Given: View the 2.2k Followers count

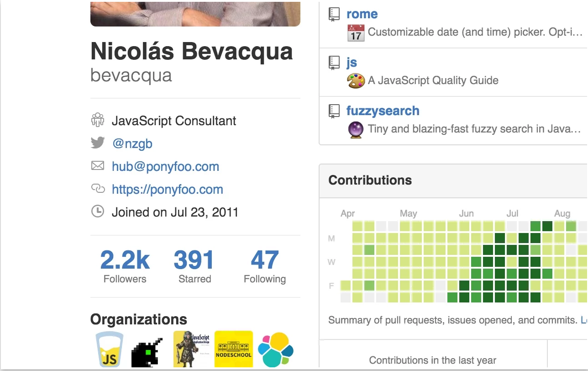Looking at the screenshot, I should pyautogui.click(x=124, y=260).
